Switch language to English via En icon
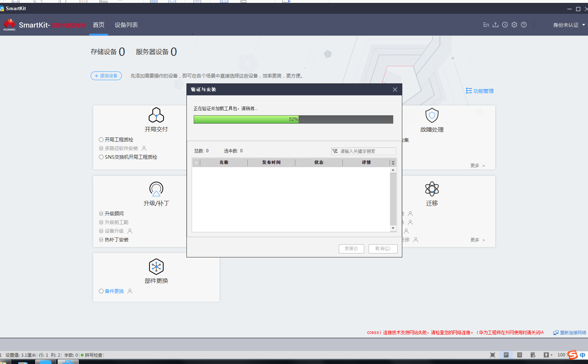The height and width of the screenshot is (364, 588). click(x=486, y=25)
